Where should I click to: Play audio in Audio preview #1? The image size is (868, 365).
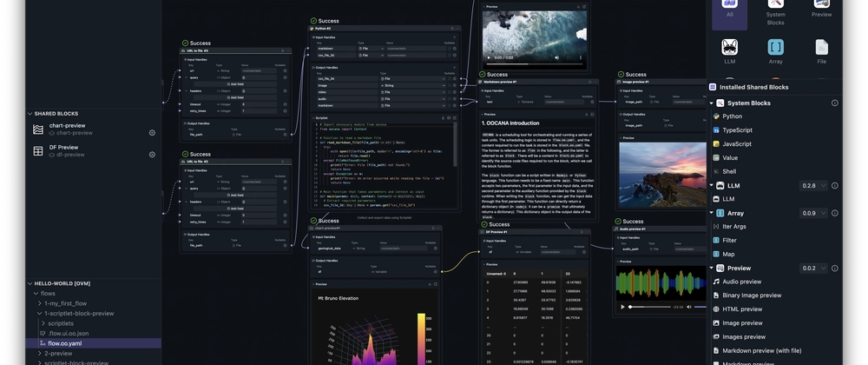[622, 307]
